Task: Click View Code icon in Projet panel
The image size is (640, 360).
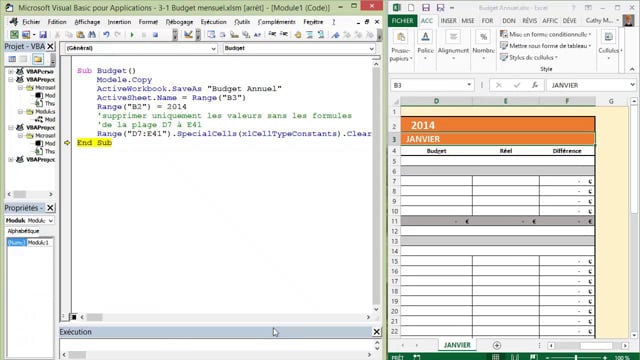Action: (12, 59)
